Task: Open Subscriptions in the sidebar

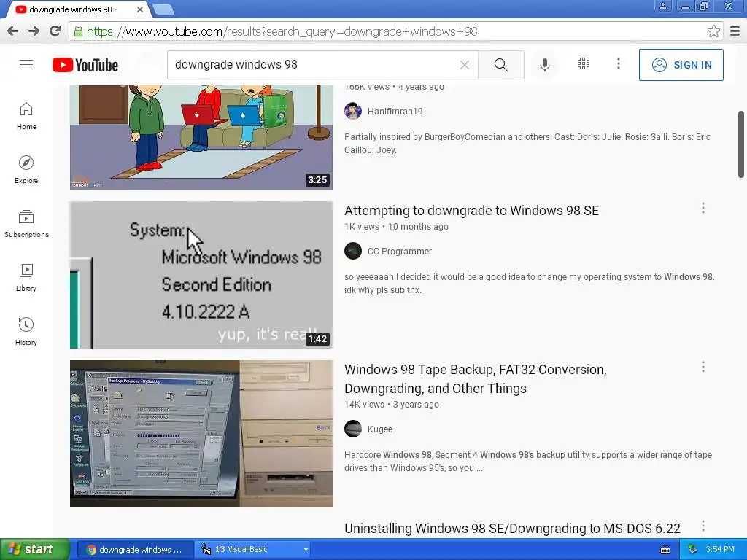Action: click(x=26, y=223)
